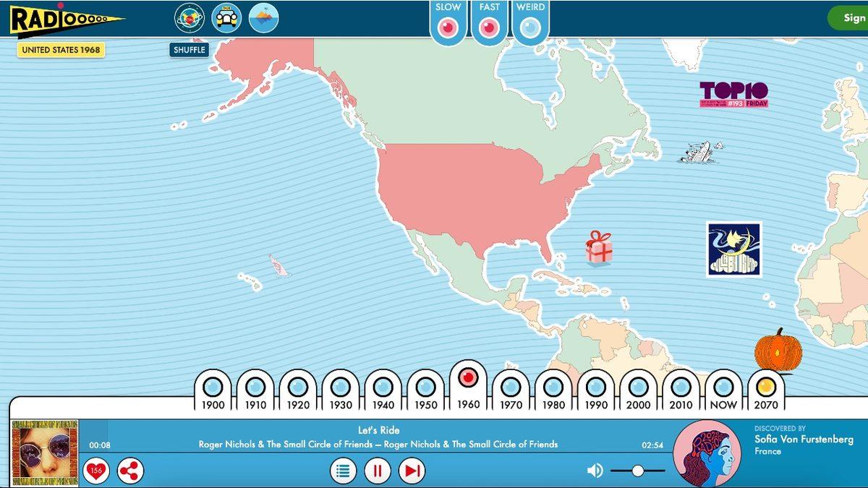
Task: Enable the WEIRD mood filter
Action: point(530,27)
